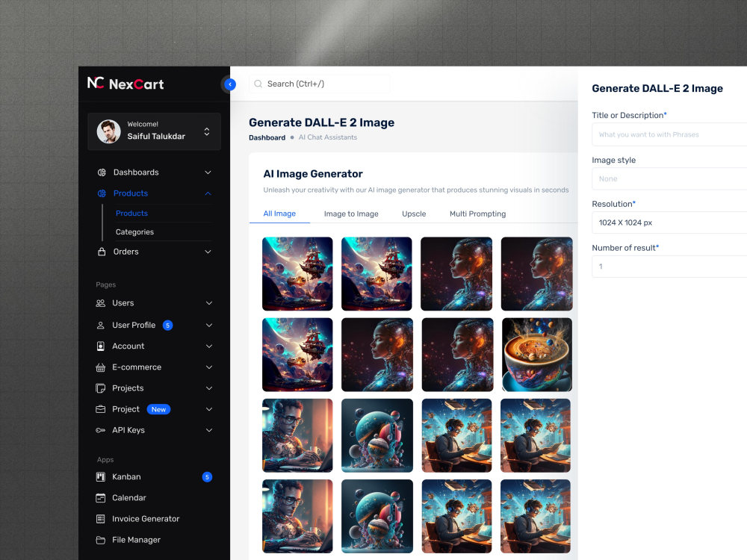Click the Kanban board icon
The height and width of the screenshot is (560, 747).
point(101,476)
